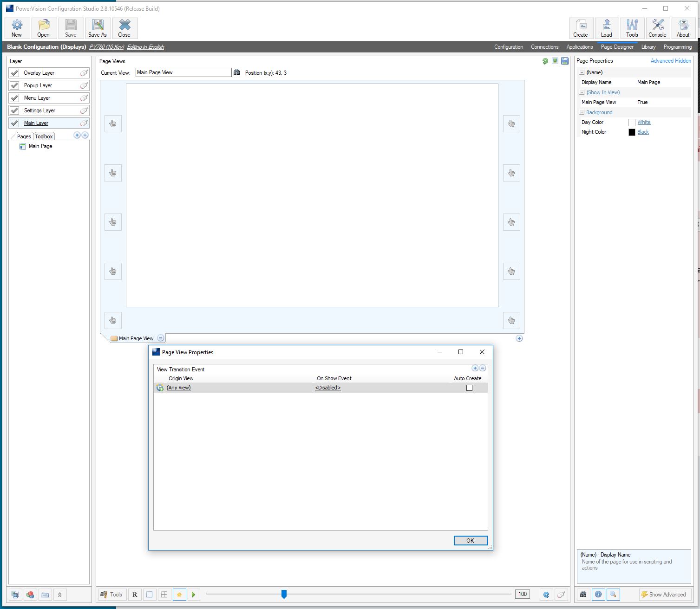Check the Auto Create checkbox for (Any View)
700x609 pixels.
click(x=469, y=388)
